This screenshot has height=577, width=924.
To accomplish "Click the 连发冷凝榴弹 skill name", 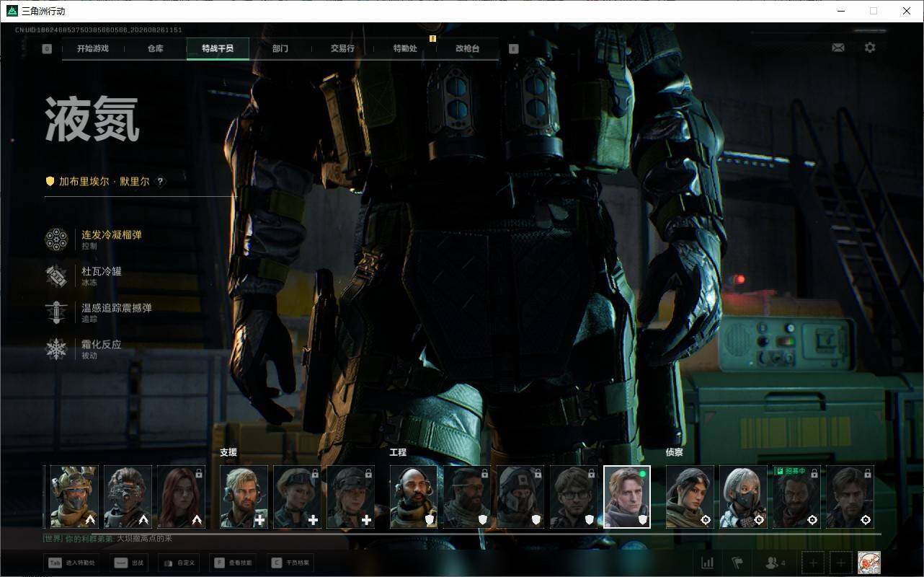I will tap(112, 234).
